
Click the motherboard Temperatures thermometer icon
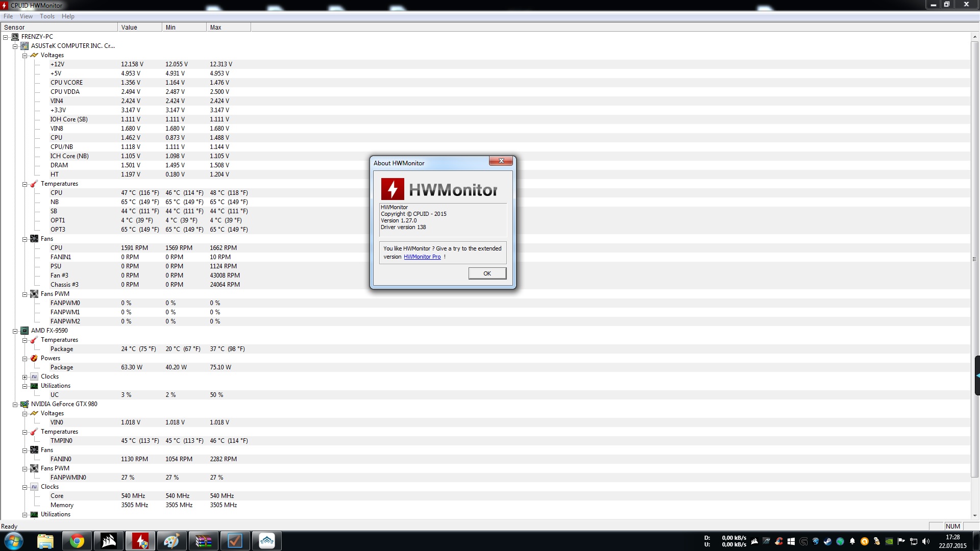(34, 184)
